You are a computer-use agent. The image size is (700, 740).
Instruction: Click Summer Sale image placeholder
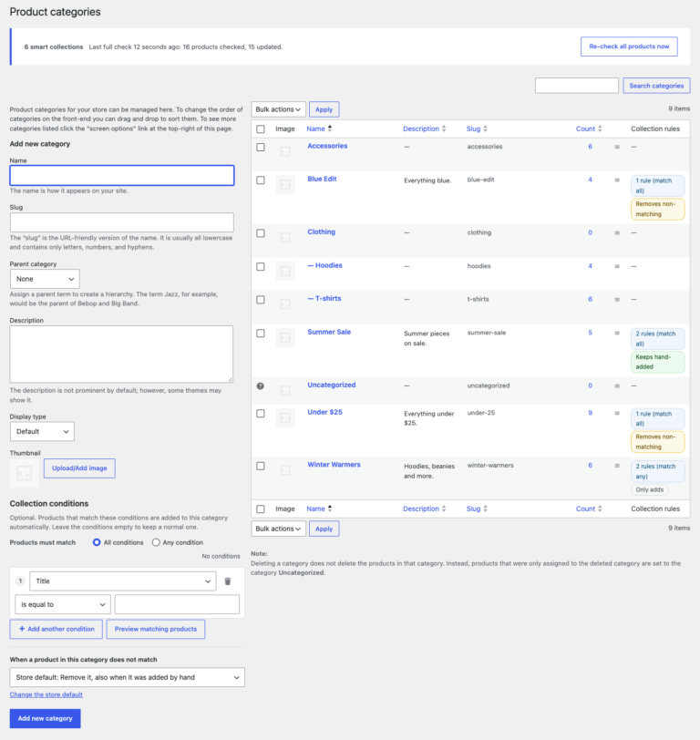point(285,337)
